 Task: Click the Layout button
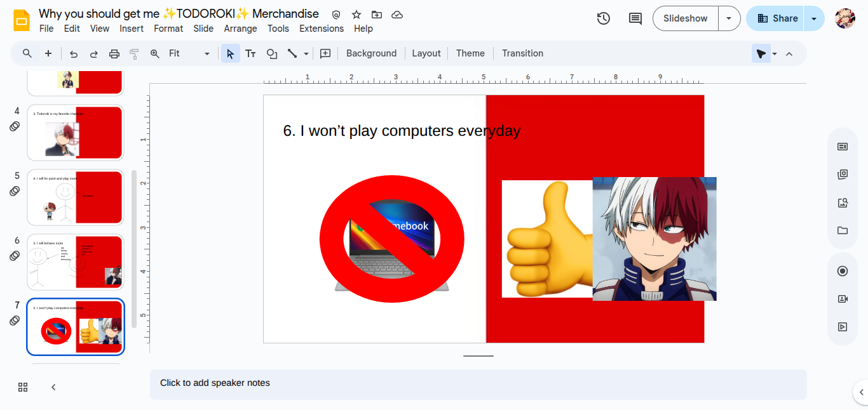[426, 53]
